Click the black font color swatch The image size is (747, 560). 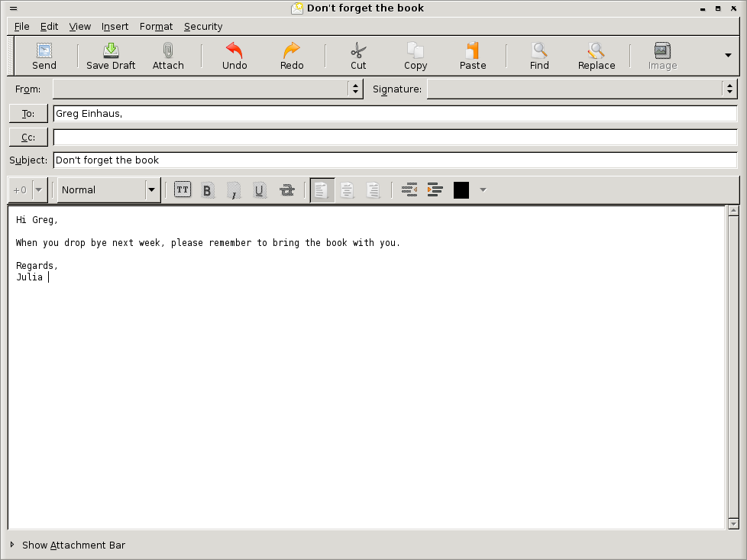[461, 190]
